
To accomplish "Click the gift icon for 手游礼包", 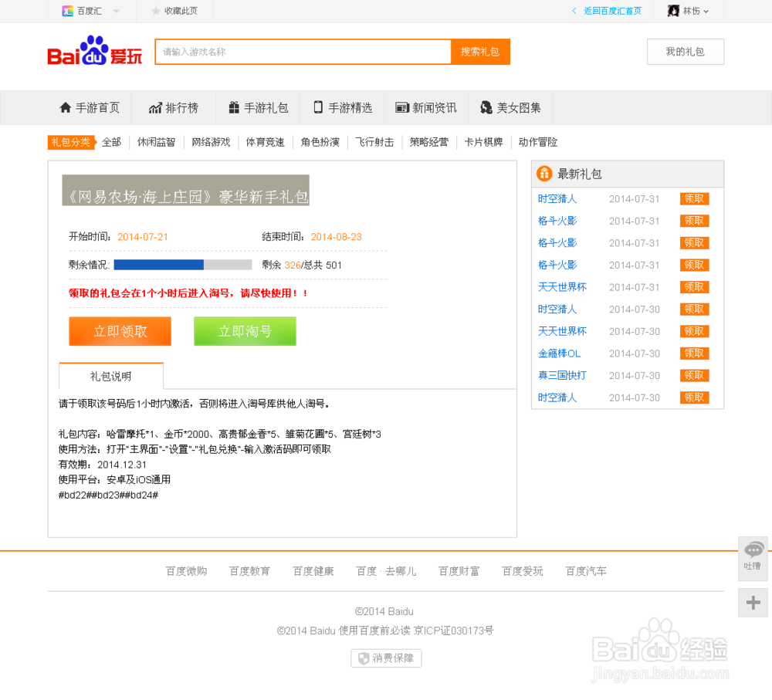I will click(234, 107).
